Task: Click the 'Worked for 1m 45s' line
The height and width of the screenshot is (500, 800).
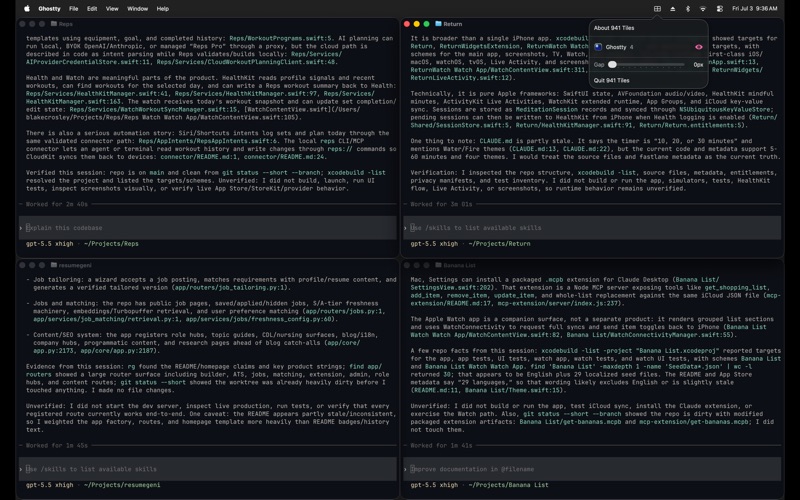Action: click(57, 445)
